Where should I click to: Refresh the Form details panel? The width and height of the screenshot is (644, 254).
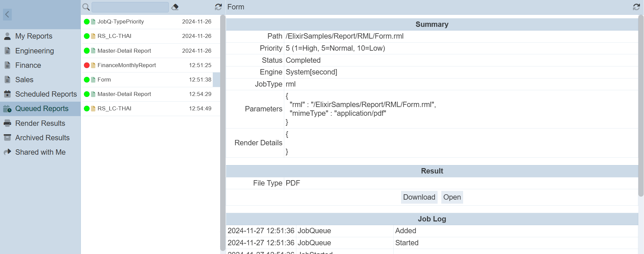click(x=636, y=7)
